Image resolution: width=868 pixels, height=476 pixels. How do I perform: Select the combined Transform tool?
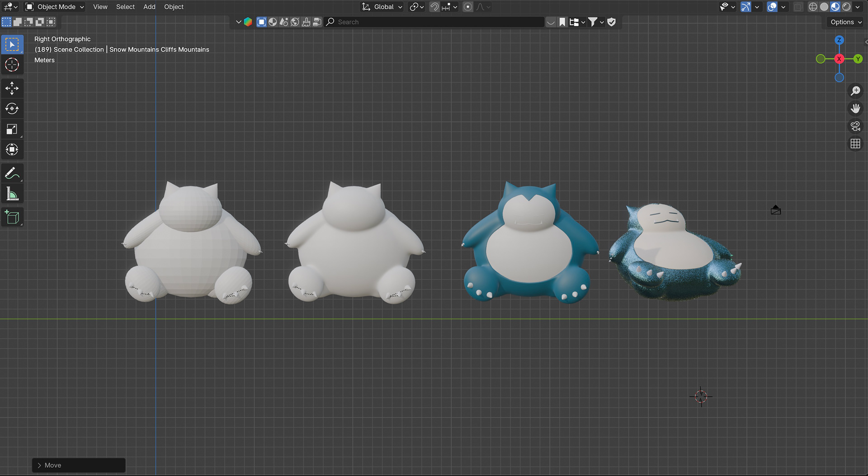[x=12, y=150]
